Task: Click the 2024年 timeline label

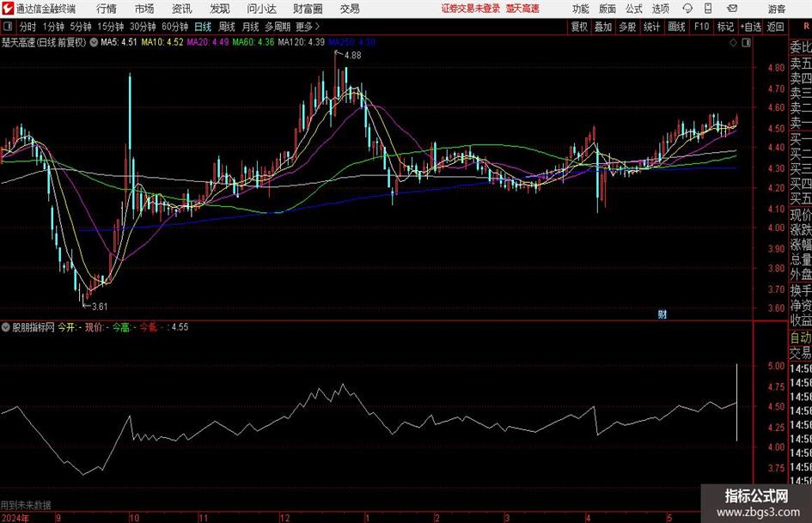Action: click(x=15, y=518)
